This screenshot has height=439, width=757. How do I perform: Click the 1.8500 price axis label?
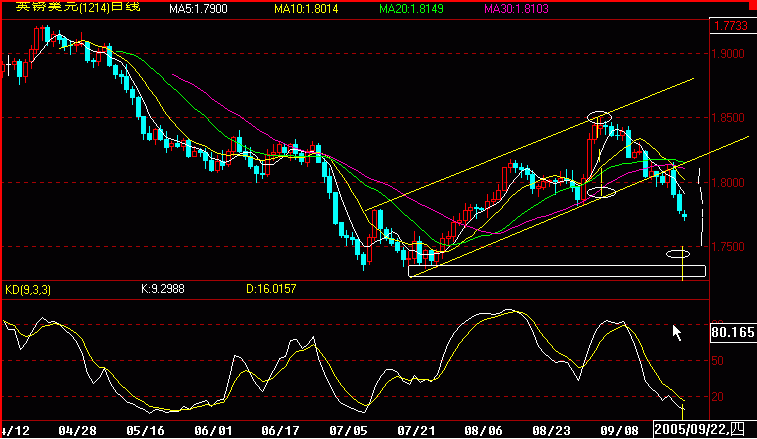tap(729, 118)
